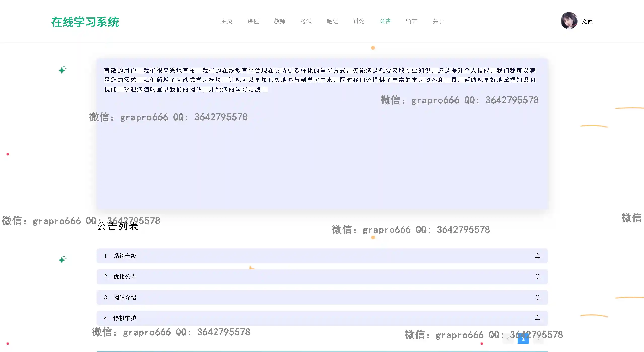Select page 1 in pagination
The image size is (644, 352).
[x=523, y=339]
